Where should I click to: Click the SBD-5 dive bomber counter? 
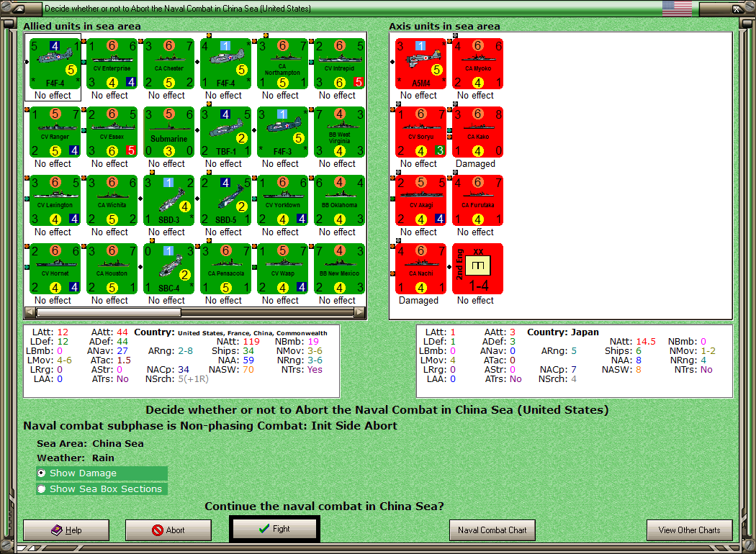click(225, 201)
